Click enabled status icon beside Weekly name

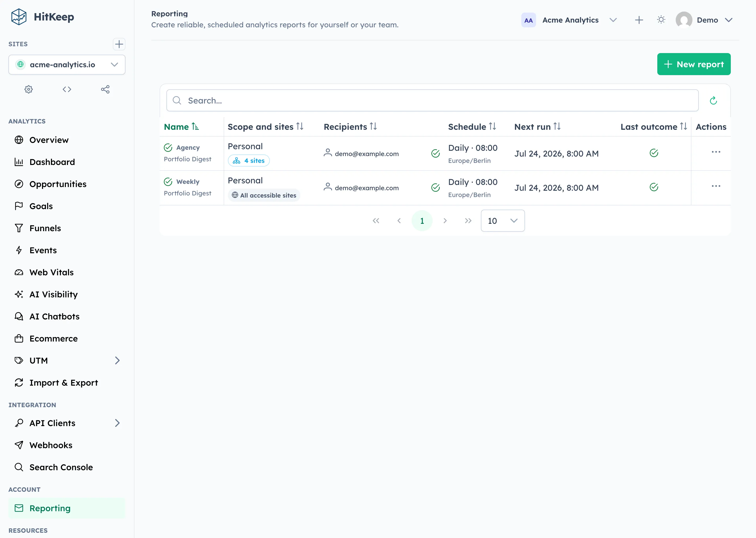click(168, 182)
